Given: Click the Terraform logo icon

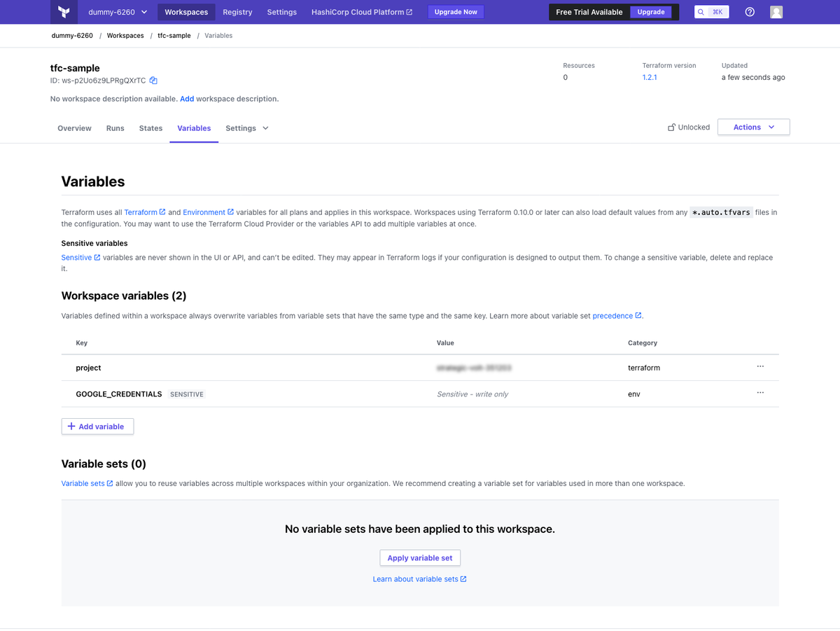Looking at the screenshot, I should [64, 12].
